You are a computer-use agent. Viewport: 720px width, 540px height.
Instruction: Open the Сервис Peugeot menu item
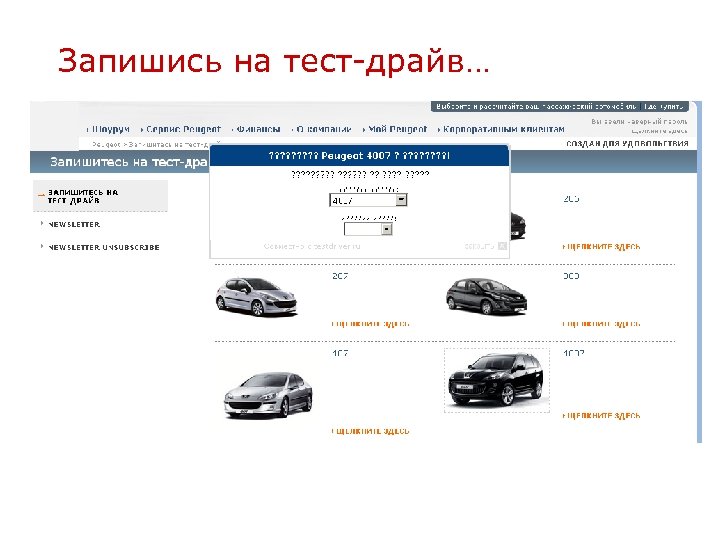(183, 129)
